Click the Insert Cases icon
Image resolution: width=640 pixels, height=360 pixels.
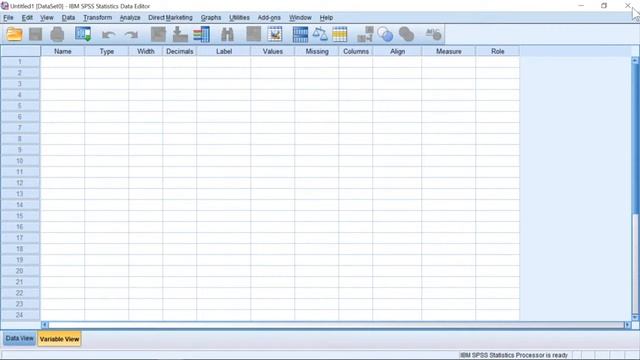click(253, 34)
